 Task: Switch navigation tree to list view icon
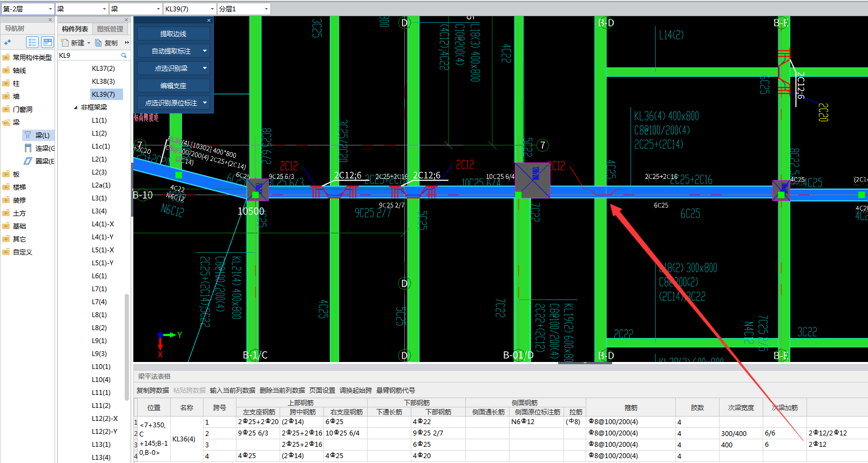(32, 42)
